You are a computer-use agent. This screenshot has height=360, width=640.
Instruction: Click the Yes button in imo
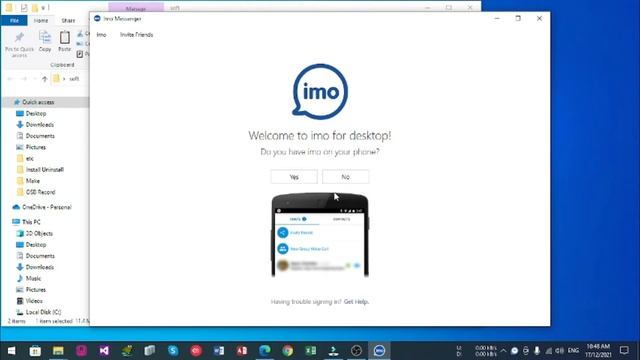coord(294,177)
